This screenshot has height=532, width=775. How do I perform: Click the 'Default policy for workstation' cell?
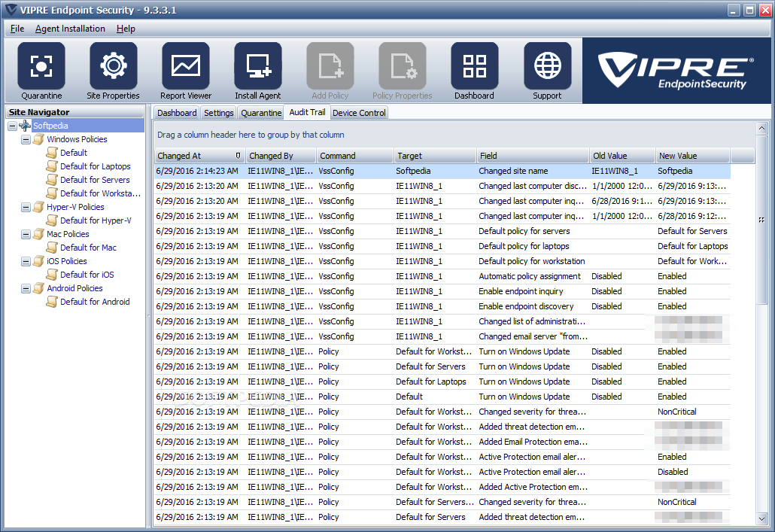(x=532, y=261)
